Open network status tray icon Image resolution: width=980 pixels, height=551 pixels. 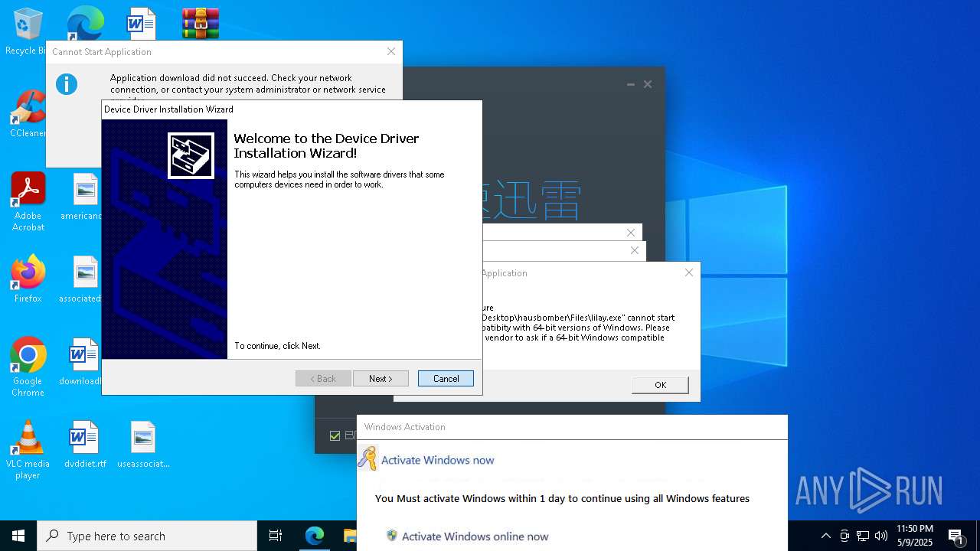pyautogui.click(x=863, y=536)
